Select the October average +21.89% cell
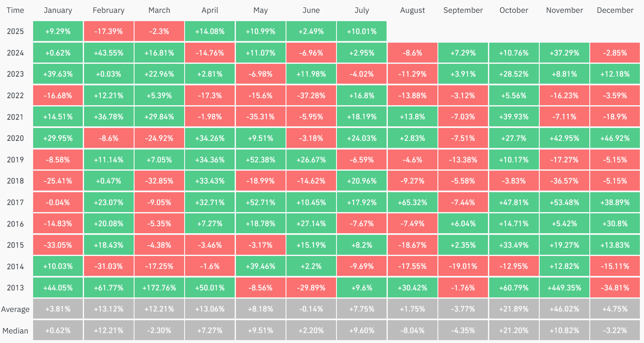This screenshot has height=343, width=644. pyautogui.click(x=514, y=309)
